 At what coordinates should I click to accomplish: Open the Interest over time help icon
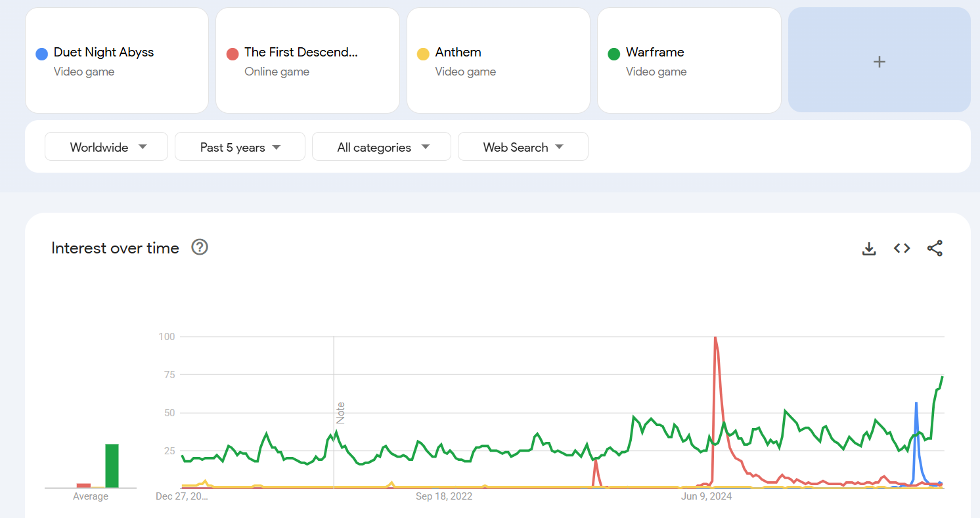pos(200,248)
